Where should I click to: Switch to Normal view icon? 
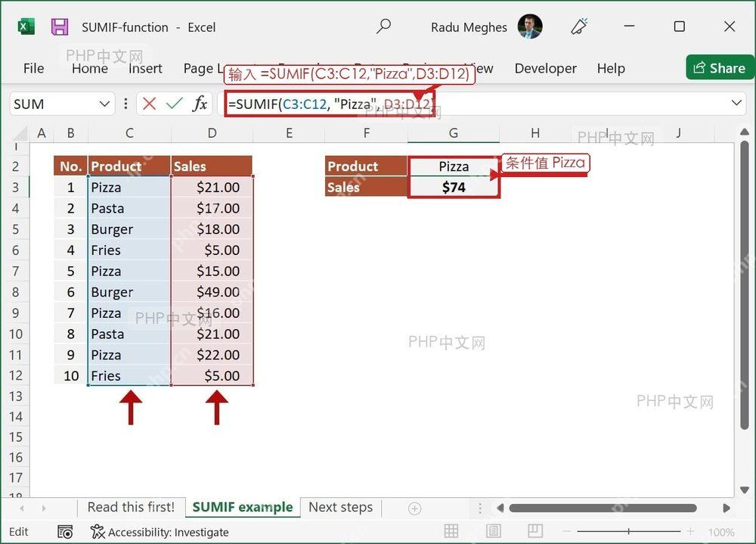(451, 531)
